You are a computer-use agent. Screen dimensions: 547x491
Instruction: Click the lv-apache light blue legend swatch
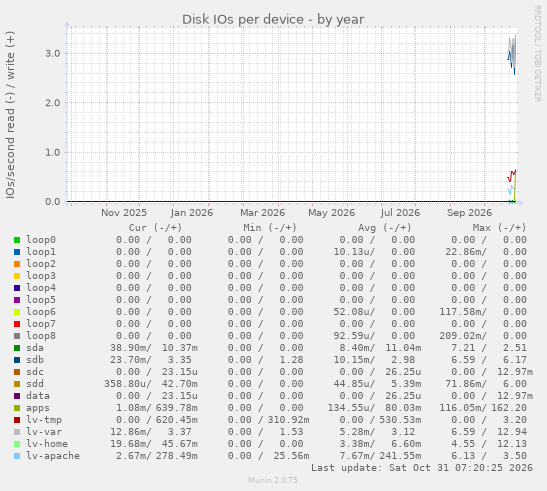17,456
